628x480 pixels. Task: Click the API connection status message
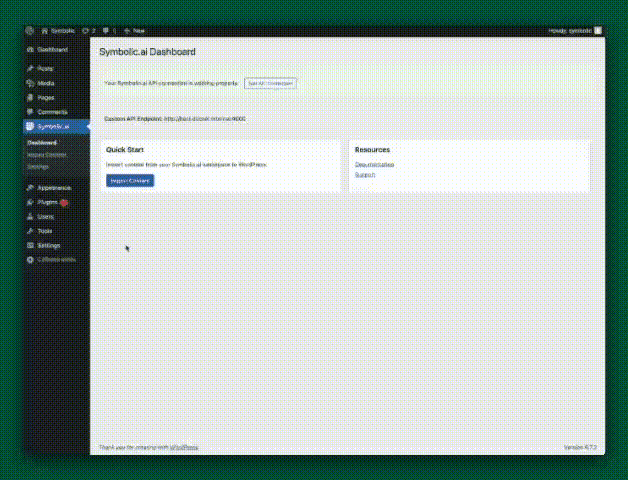click(171, 83)
